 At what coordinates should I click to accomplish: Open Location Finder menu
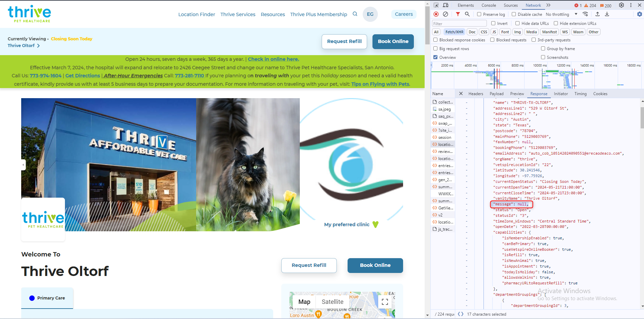(196, 14)
